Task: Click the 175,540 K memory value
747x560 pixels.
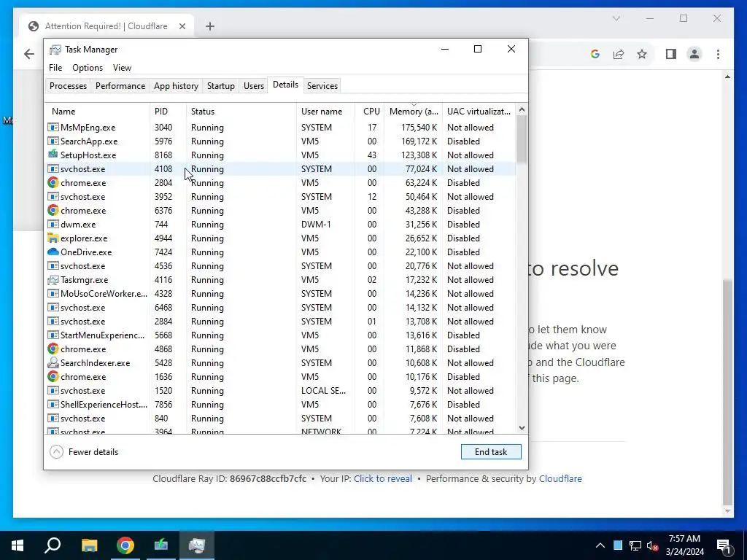Action: click(x=419, y=127)
